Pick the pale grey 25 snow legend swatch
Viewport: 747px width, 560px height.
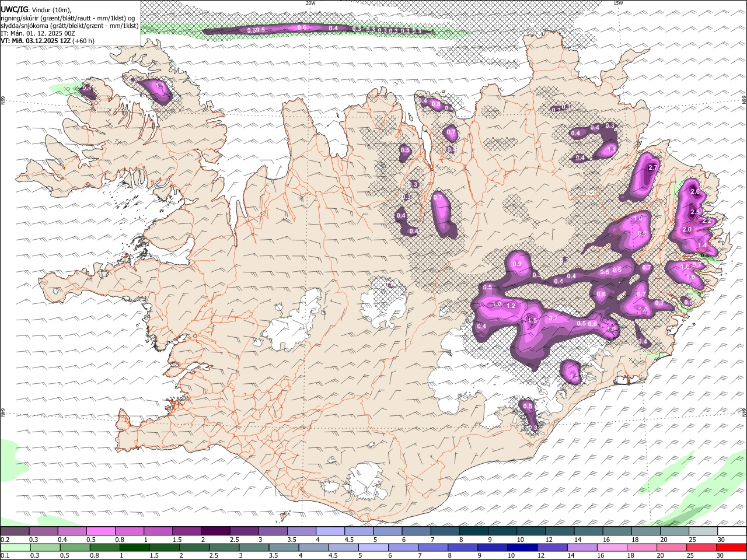[x=703, y=531]
